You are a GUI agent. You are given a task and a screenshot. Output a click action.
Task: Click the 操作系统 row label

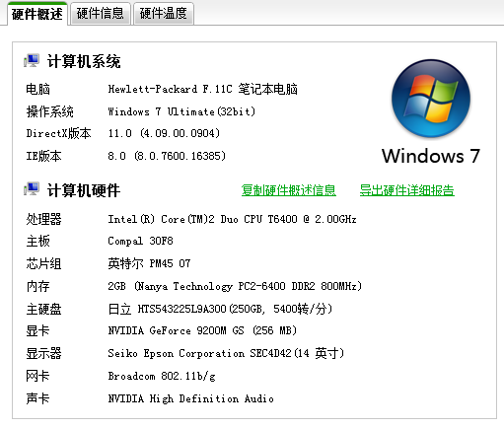click(x=50, y=111)
